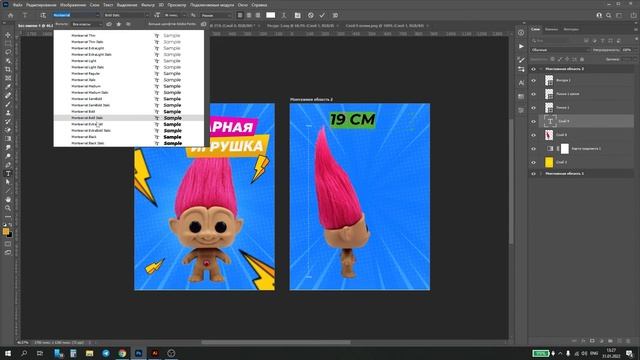Viewport: 640px width, 360px height.
Task: Open the Warp Text dialog
Action: pos(284,15)
